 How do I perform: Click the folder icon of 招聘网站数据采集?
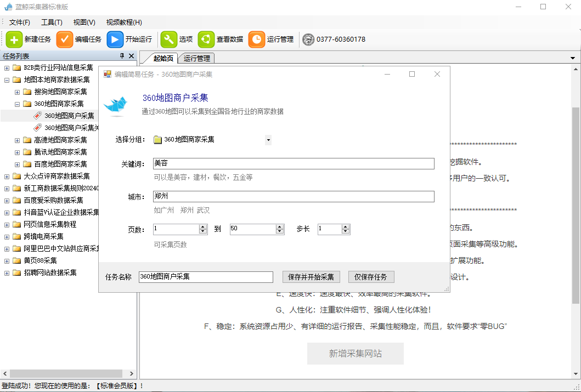coord(16,273)
